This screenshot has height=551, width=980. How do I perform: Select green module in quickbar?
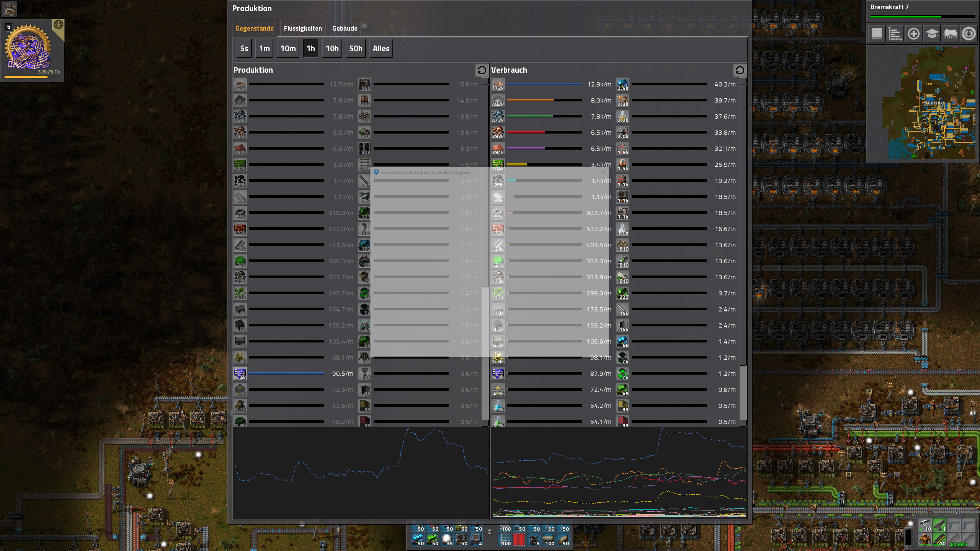point(432,540)
